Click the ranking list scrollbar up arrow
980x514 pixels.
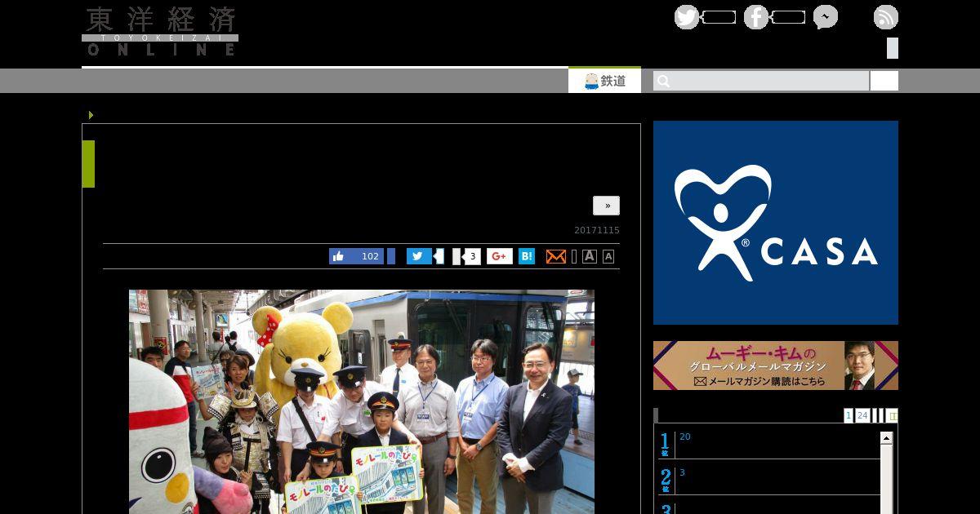coord(886,439)
